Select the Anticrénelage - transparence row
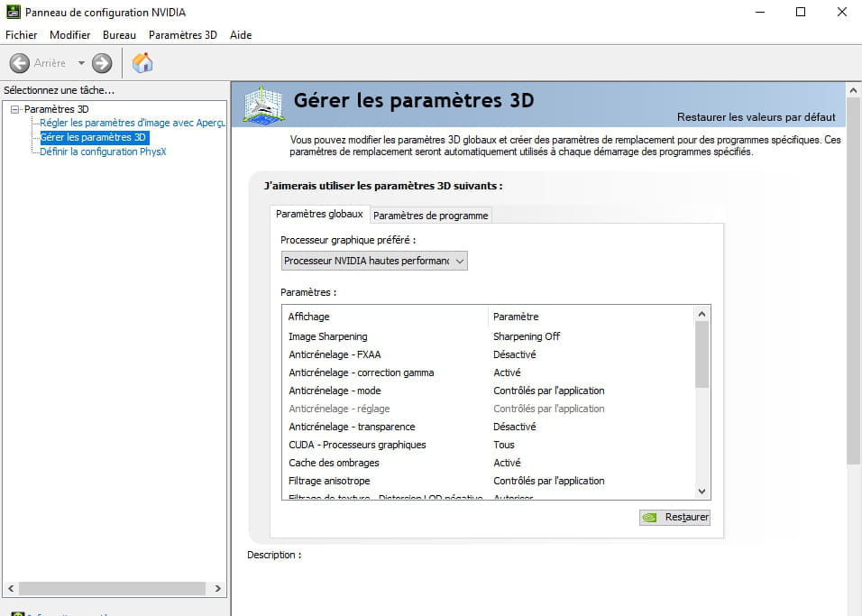Image resolution: width=862 pixels, height=616 pixels. click(x=488, y=427)
